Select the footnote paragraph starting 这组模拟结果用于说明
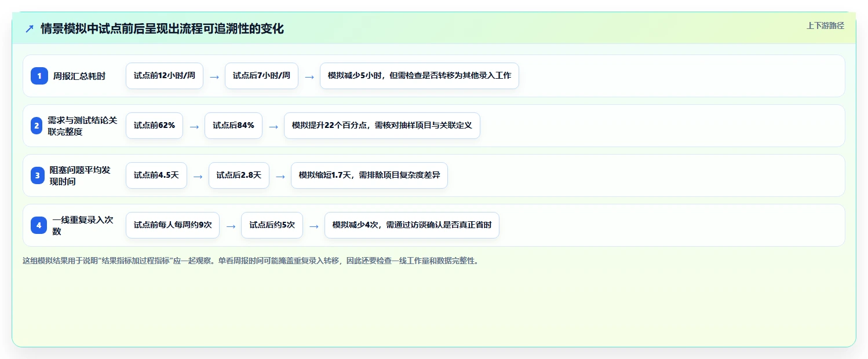Viewport: 868px width, 359px height. (251, 261)
